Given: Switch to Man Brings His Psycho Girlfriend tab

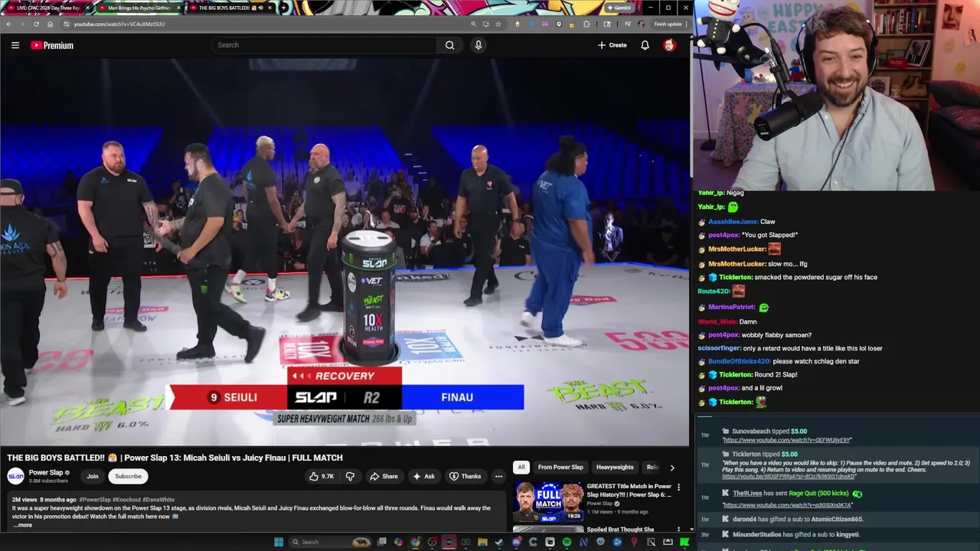Looking at the screenshot, I should tap(139, 8).
